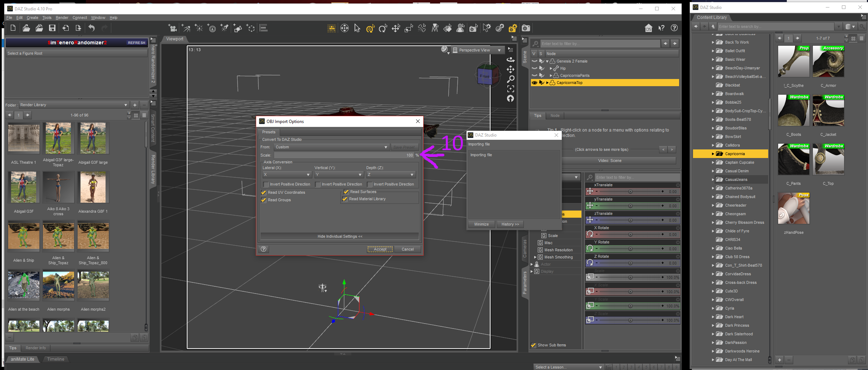Image resolution: width=868 pixels, height=370 pixels.
Task: Click the Undo arrow in the toolbar
Action: point(92,28)
